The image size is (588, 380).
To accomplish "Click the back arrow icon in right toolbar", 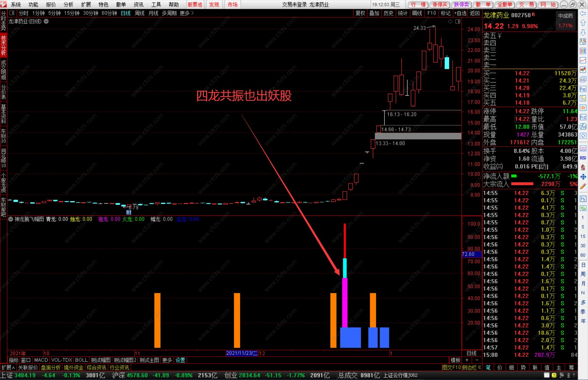I will [x=583, y=14].
